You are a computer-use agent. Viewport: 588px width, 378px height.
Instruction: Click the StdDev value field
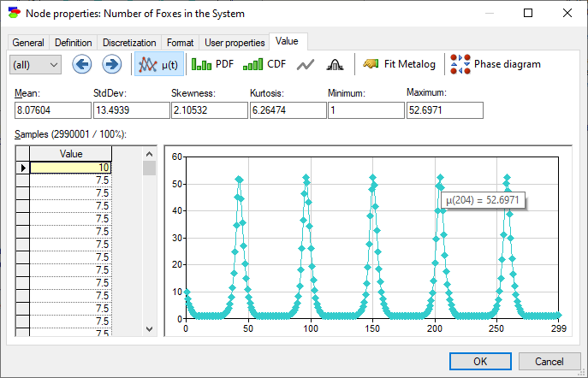pos(131,110)
